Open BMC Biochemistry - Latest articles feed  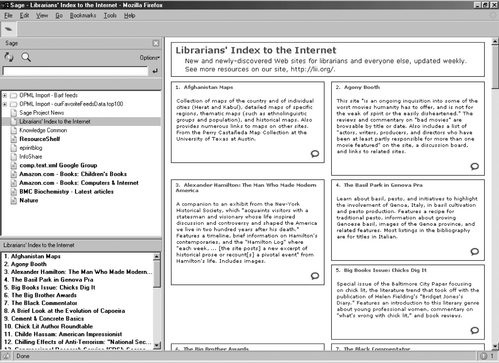click(66, 192)
